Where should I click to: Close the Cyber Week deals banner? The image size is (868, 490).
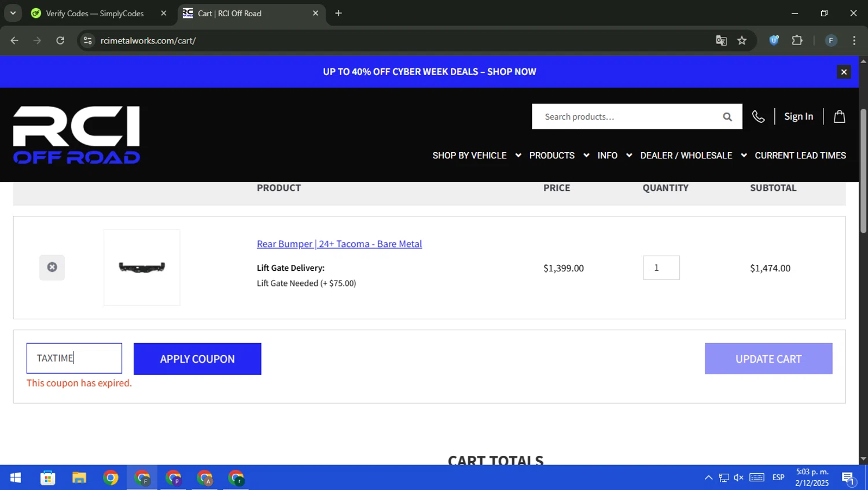[844, 72]
